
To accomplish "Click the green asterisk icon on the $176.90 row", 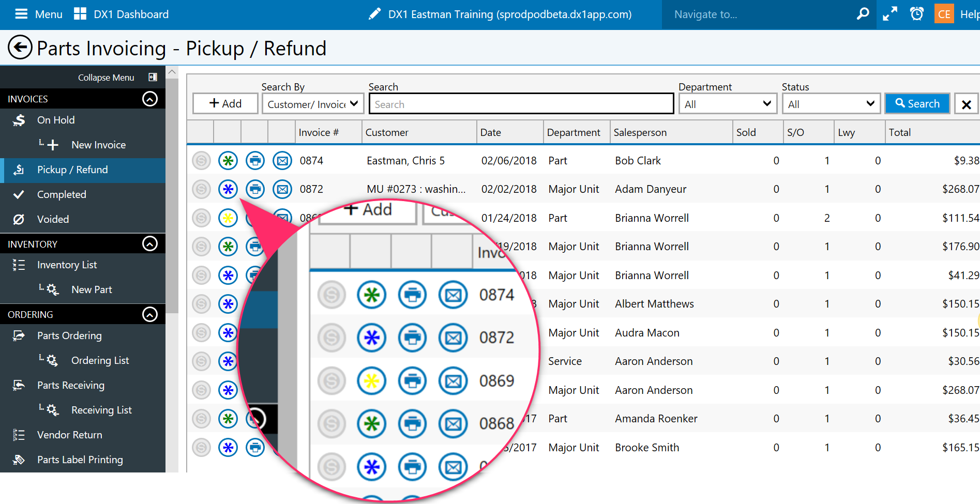I will click(228, 247).
